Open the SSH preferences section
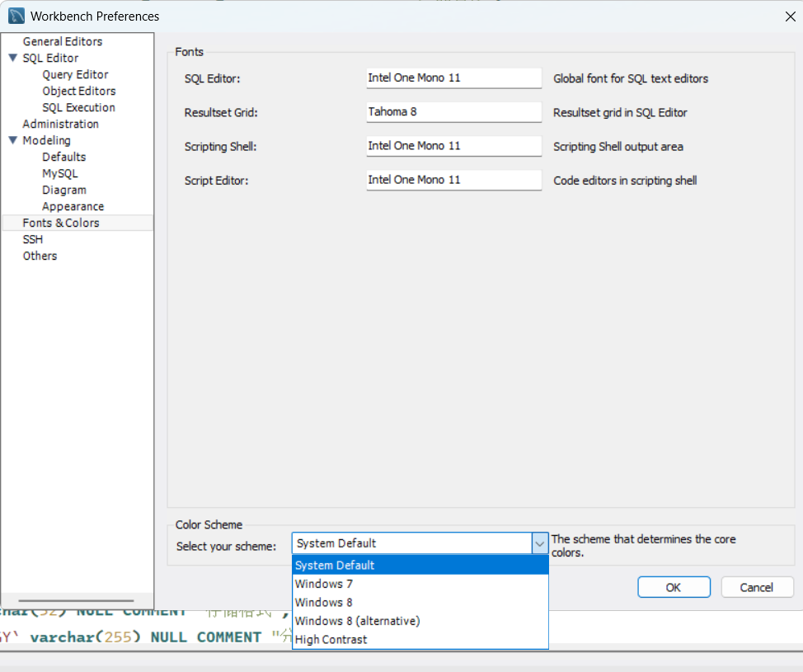803x672 pixels. 33,239
